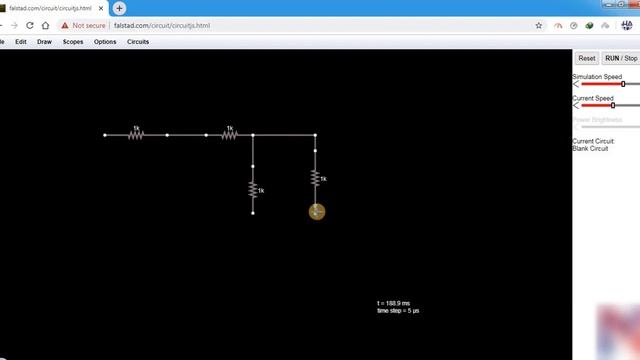Viewport: 640px width, 360px height.
Task: Click the profile avatar icon
Action: [627, 25]
